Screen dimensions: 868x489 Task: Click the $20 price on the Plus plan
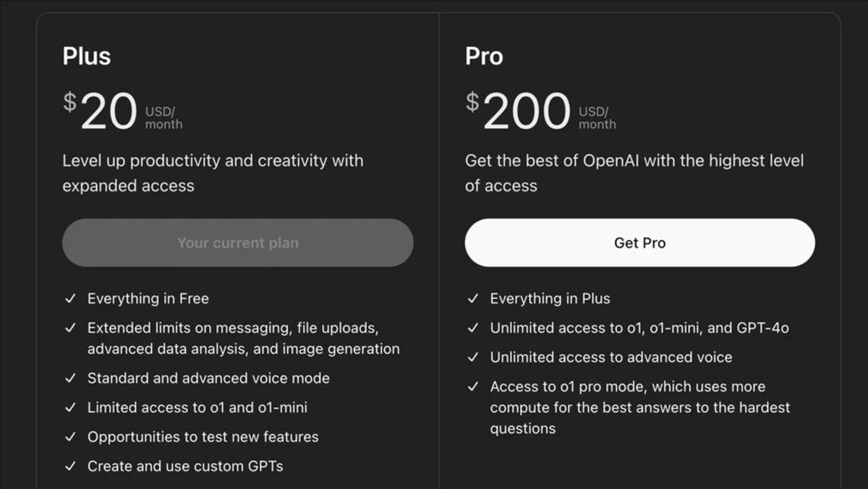[x=101, y=113]
